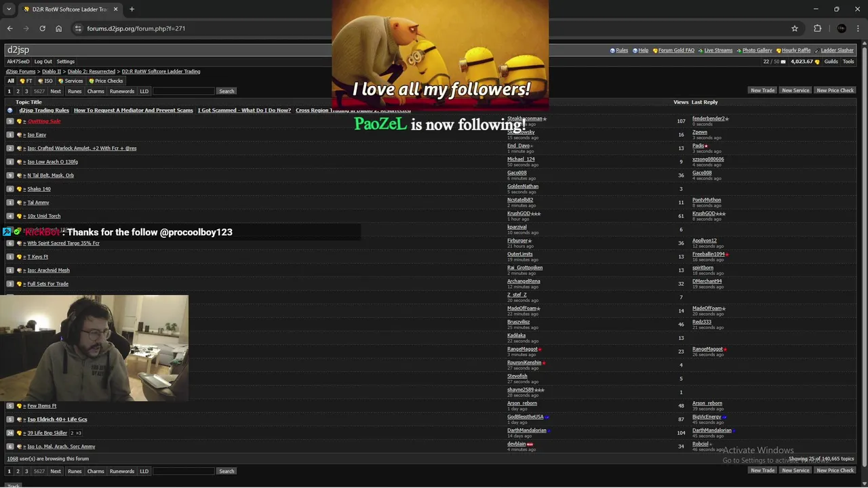Viewport: 868px width, 488px height.
Task: Select the Price Checks filter tab
Action: (106, 81)
